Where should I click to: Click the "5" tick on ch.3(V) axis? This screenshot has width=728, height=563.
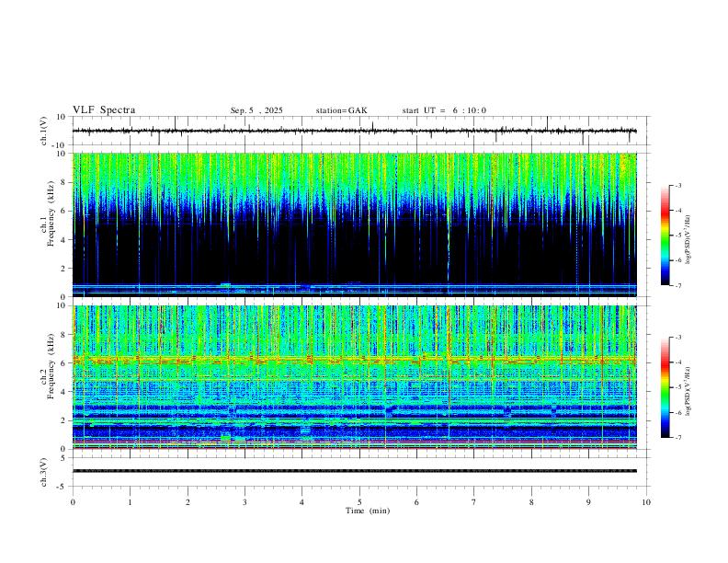pyautogui.click(x=63, y=457)
